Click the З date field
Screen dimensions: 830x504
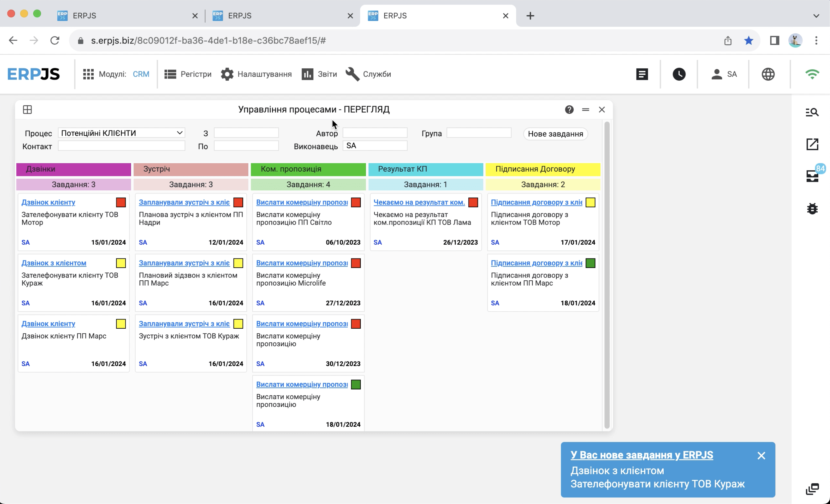pyautogui.click(x=246, y=133)
